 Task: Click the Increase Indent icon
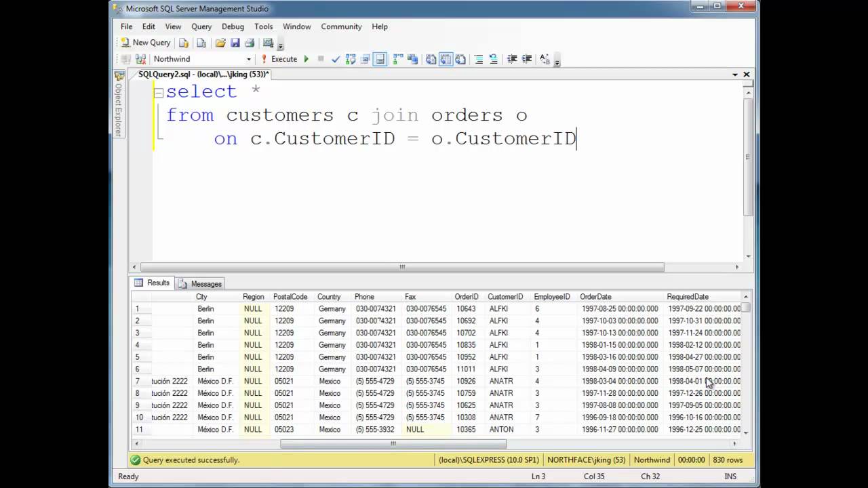click(526, 59)
